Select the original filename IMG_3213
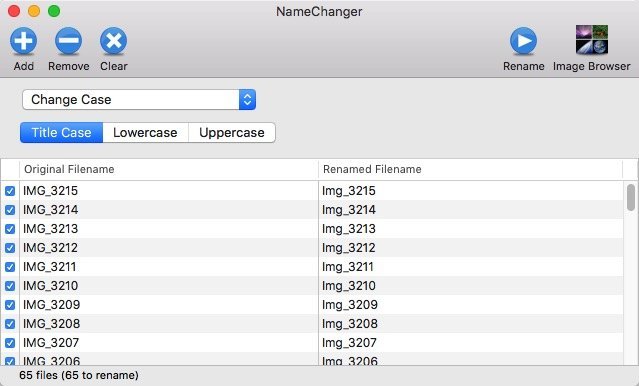 point(50,229)
